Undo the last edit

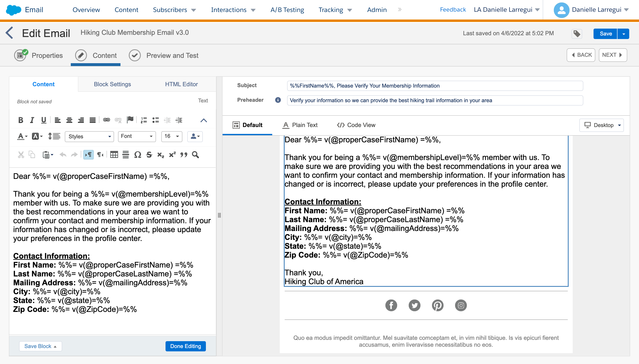63,155
